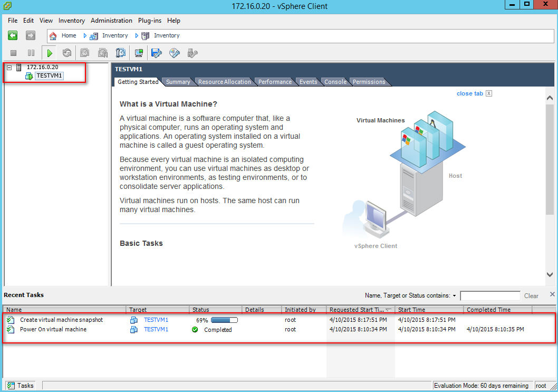Open the Edit menu
558x392 pixels.
point(28,21)
